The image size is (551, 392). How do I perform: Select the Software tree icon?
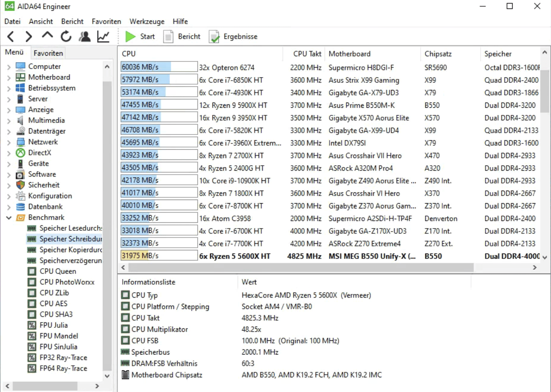click(x=21, y=174)
